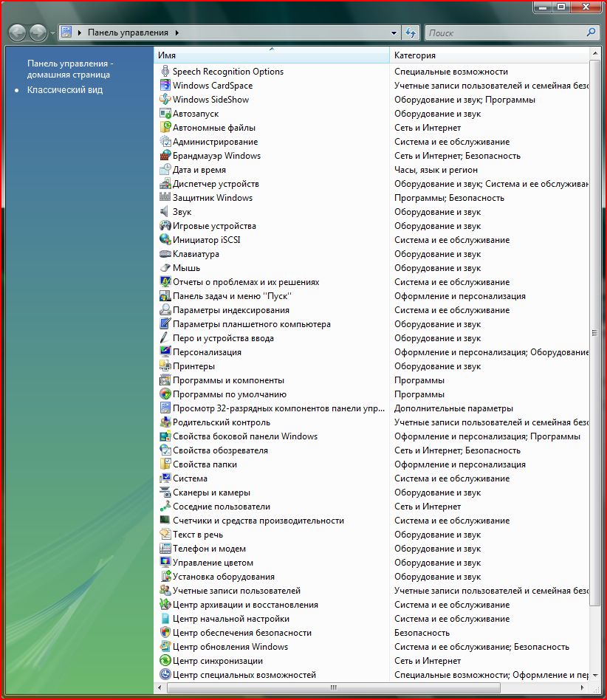Open the recent pages dropdown arrow

[x=52, y=32]
